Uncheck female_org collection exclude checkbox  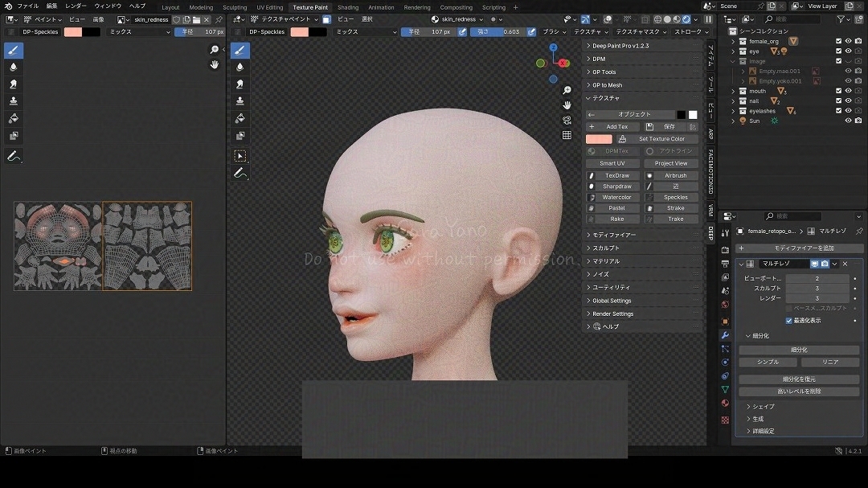[x=838, y=41]
